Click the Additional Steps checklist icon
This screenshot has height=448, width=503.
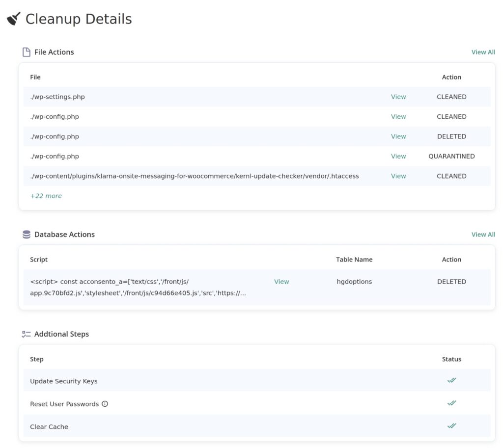click(x=27, y=334)
